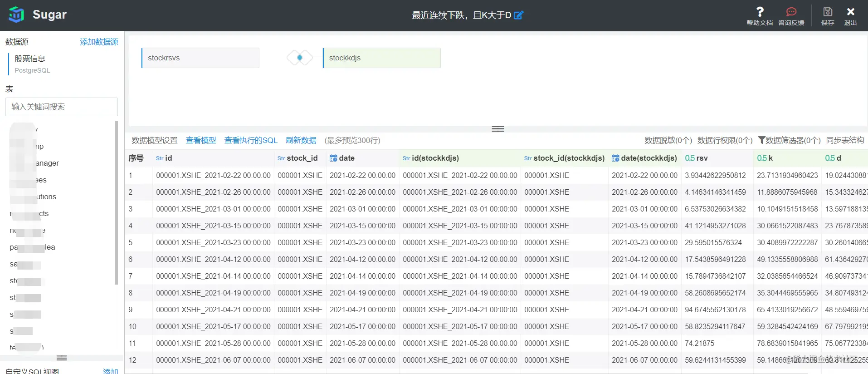
Task: Select 股票信息 PostgreSQL data source
Action: pos(32,64)
